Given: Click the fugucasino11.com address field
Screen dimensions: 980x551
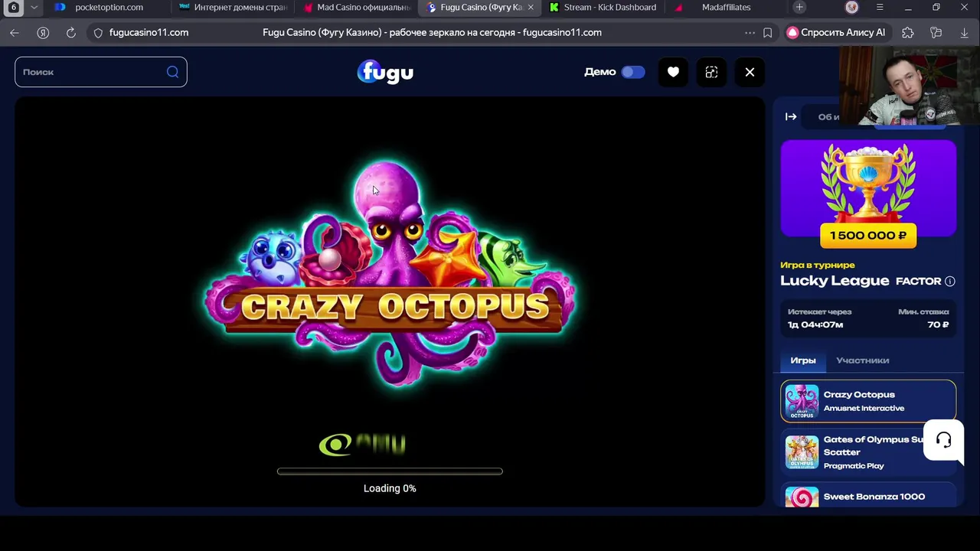Looking at the screenshot, I should tap(149, 33).
